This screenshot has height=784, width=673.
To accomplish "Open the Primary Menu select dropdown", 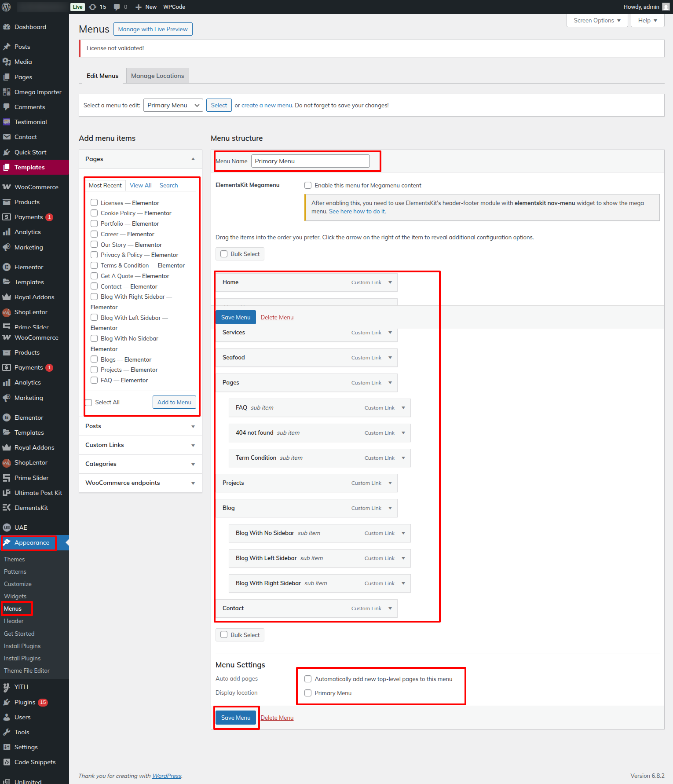I will pos(173,105).
